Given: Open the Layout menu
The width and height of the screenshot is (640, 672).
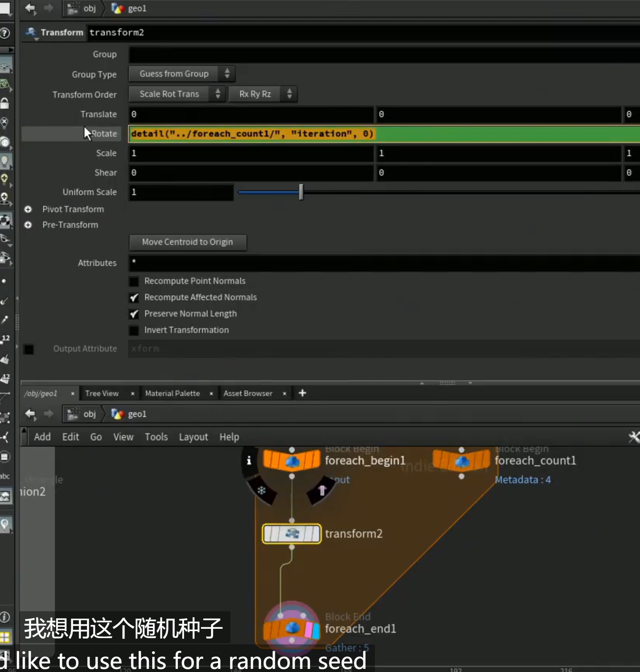Looking at the screenshot, I should 193,437.
